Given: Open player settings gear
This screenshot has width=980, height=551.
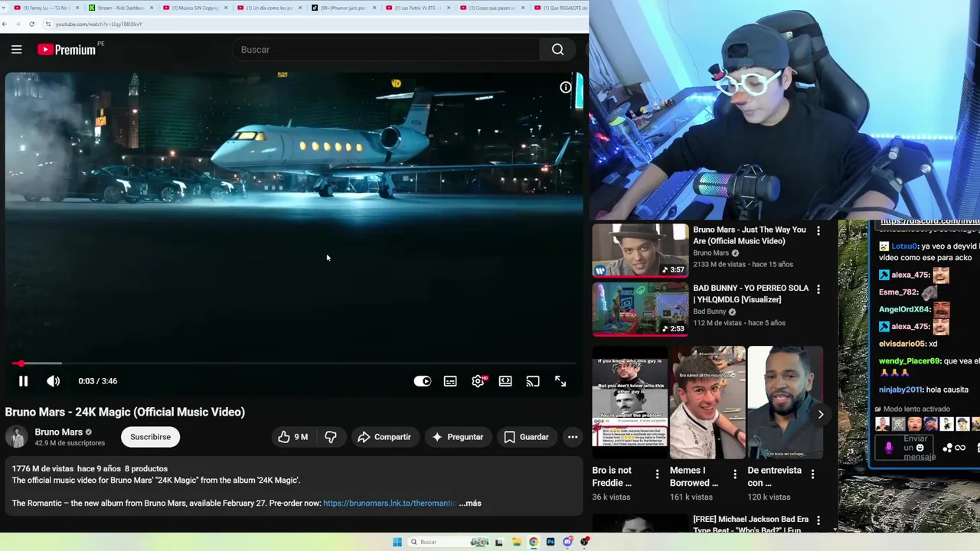Looking at the screenshot, I should (478, 381).
